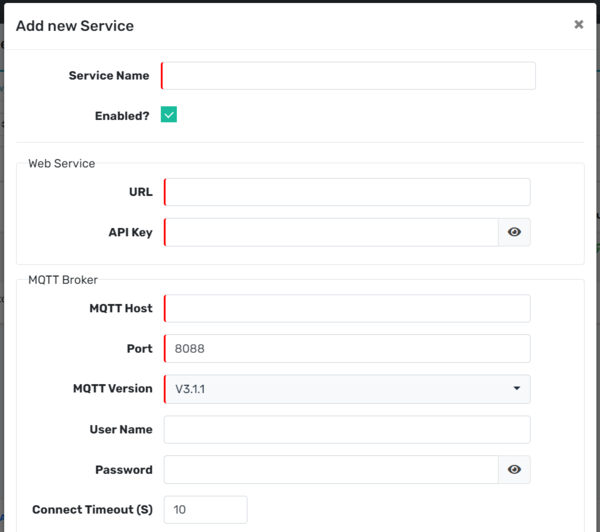Image resolution: width=600 pixels, height=532 pixels.
Task: Select the Connect Timeout field showing 10
Action: (205, 510)
